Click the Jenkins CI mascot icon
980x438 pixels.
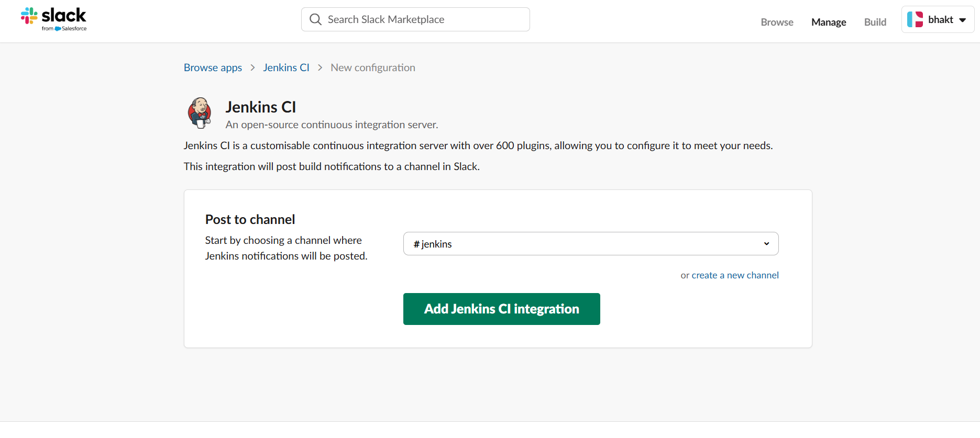coord(200,113)
